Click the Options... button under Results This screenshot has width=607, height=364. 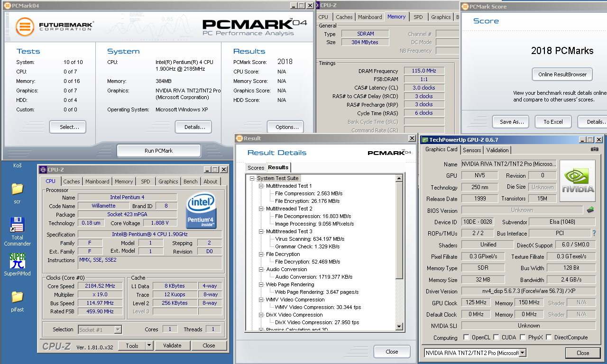pyautogui.click(x=285, y=127)
